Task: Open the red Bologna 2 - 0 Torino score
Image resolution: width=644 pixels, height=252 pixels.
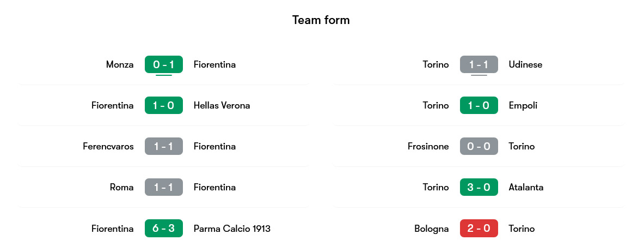Action: (x=479, y=228)
